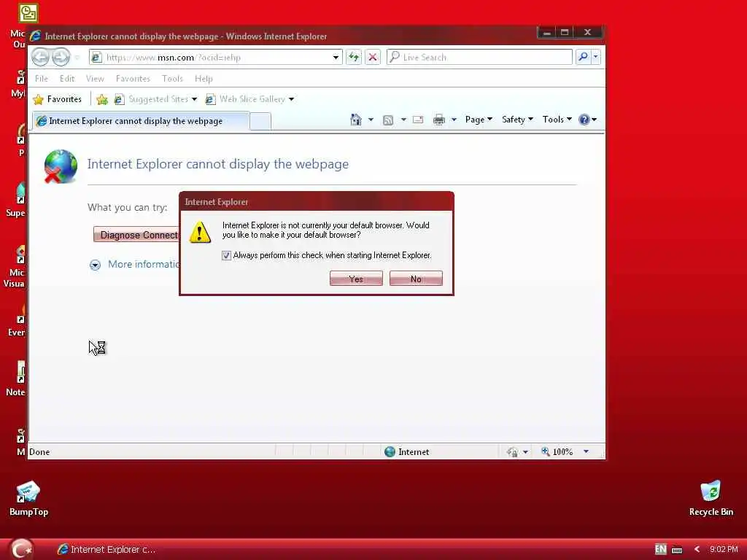Click the Read Mail envelope icon

pos(418,120)
